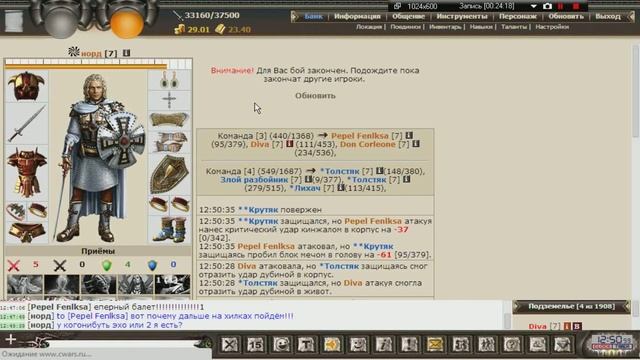Click the red body armor slot
The image size is (640, 360).
(27, 172)
